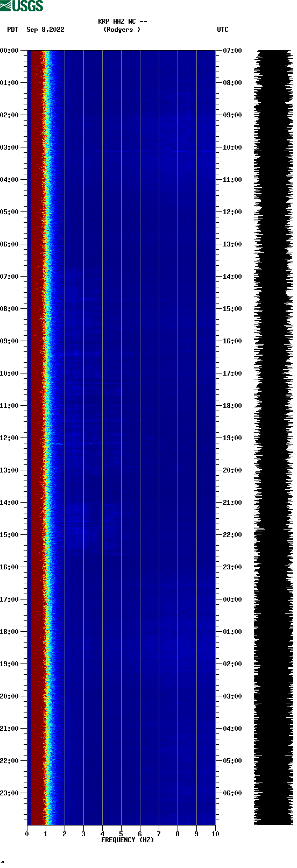Click the PDT time label '06:00'
Screen dimensions: 297x868
(x=10, y=244)
